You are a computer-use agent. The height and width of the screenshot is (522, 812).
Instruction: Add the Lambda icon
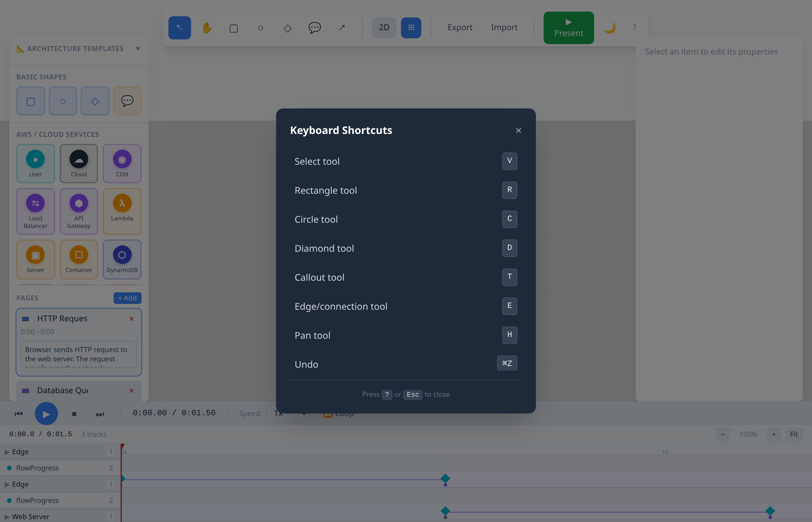coord(122,211)
